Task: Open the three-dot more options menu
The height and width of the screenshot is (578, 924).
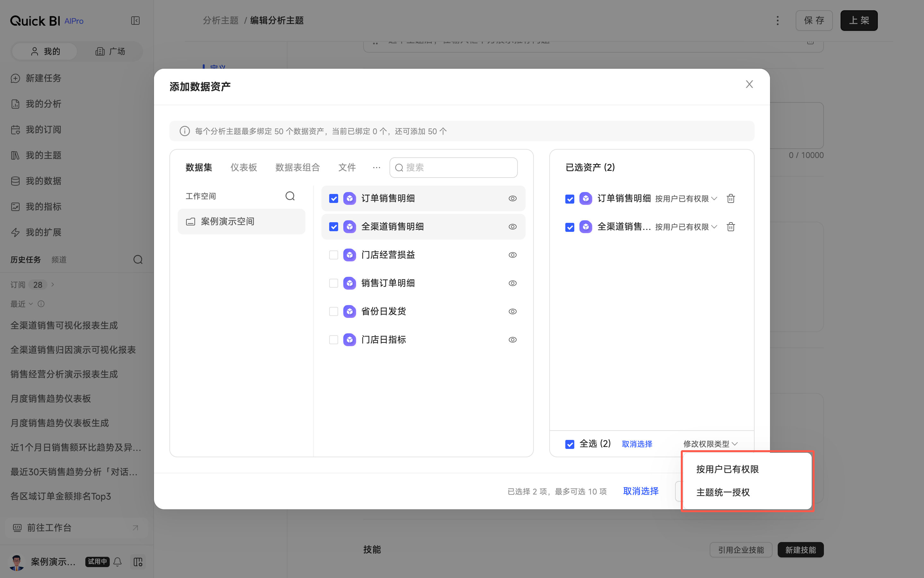Action: coord(777,21)
